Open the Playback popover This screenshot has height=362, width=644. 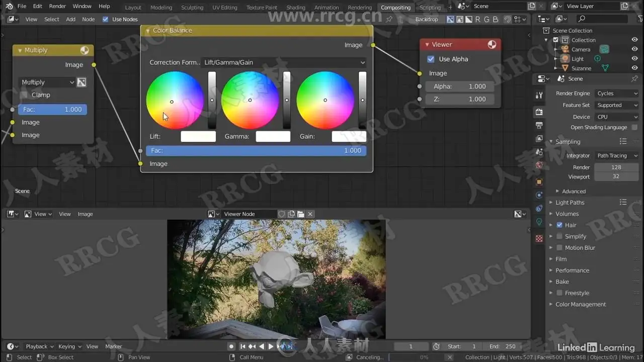click(39, 346)
